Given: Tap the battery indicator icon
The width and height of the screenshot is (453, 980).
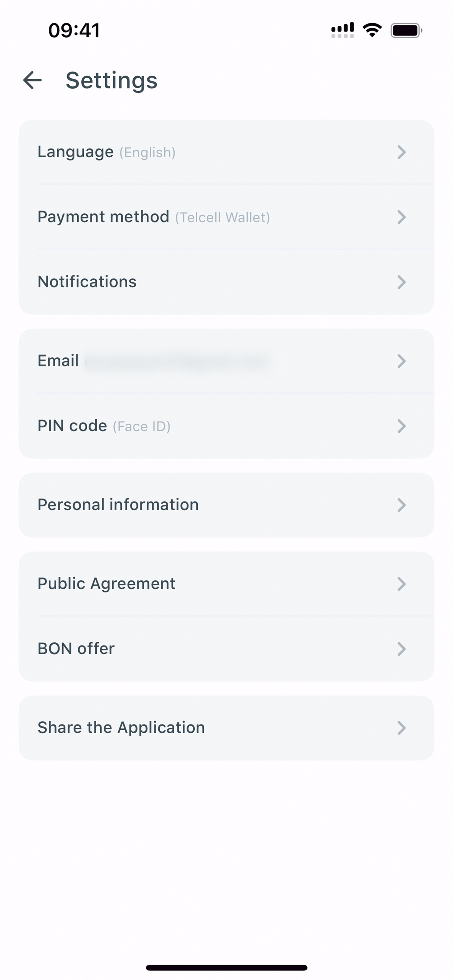Looking at the screenshot, I should point(406,30).
